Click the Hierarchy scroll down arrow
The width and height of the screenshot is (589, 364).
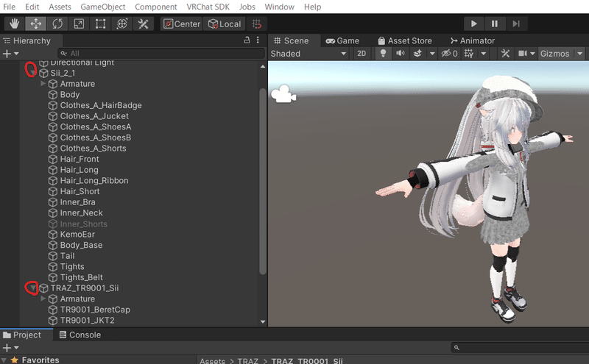[x=263, y=321]
